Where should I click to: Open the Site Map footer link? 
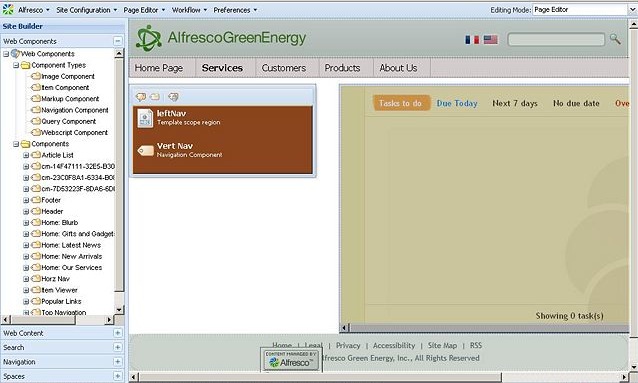click(x=442, y=346)
